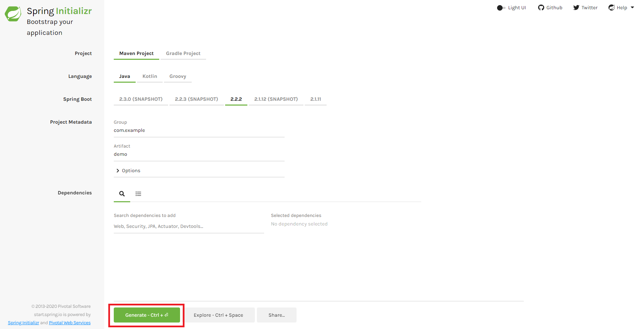The width and height of the screenshot is (644, 329).
Task: Click the Explore - Ctrl + Space button
Action: coord(218,315)
